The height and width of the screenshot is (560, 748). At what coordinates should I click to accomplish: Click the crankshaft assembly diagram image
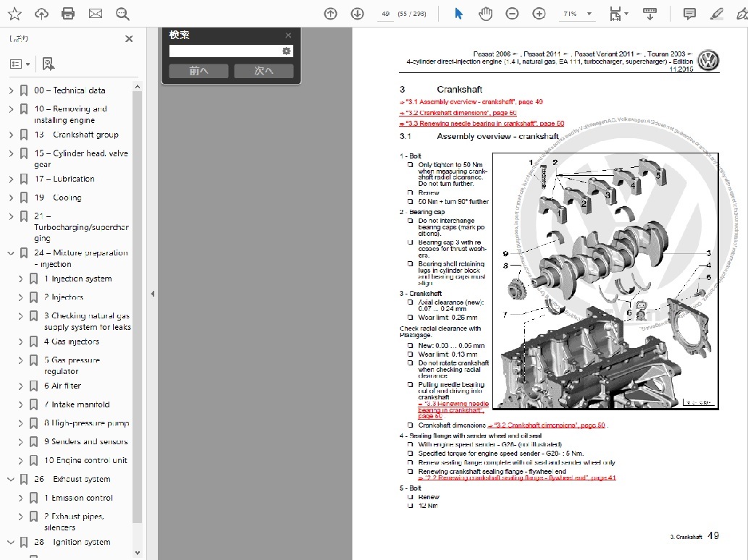(605, 281)
